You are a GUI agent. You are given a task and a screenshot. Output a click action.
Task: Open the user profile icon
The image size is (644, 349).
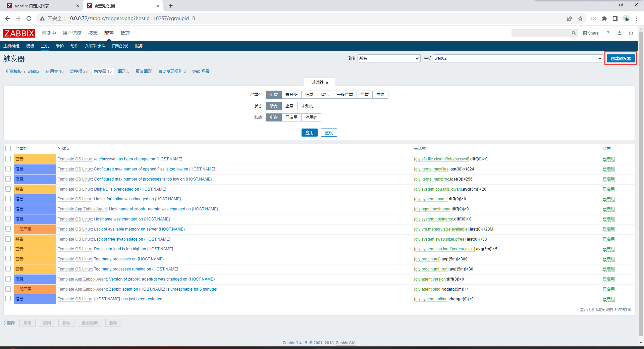coord(620,33)
